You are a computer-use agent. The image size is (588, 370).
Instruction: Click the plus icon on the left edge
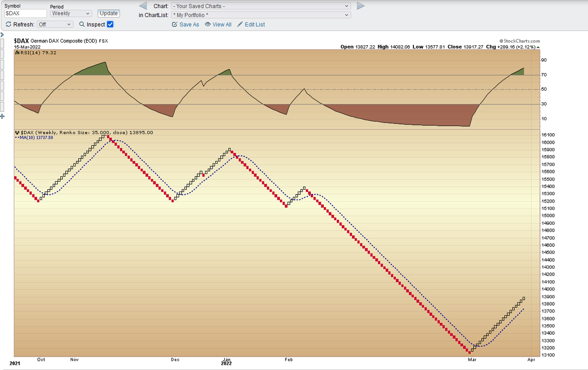(2, 117)
